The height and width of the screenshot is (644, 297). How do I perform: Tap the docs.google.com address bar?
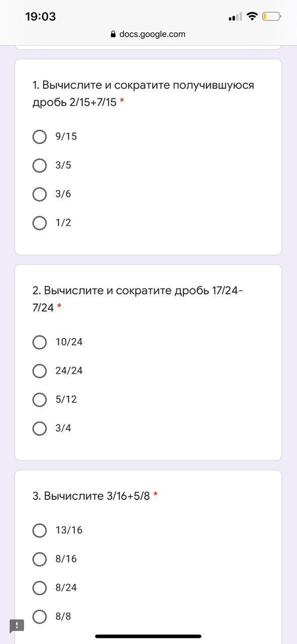[148, 34]
